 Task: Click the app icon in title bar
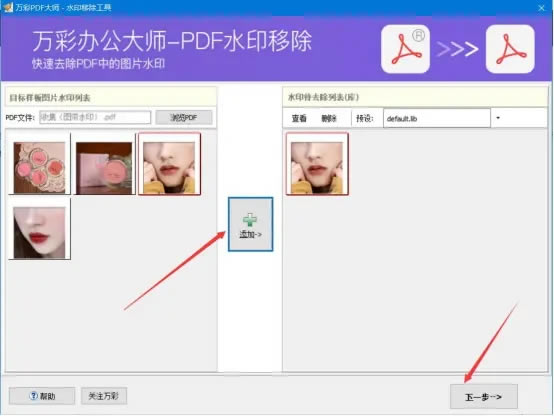[7, 7]
